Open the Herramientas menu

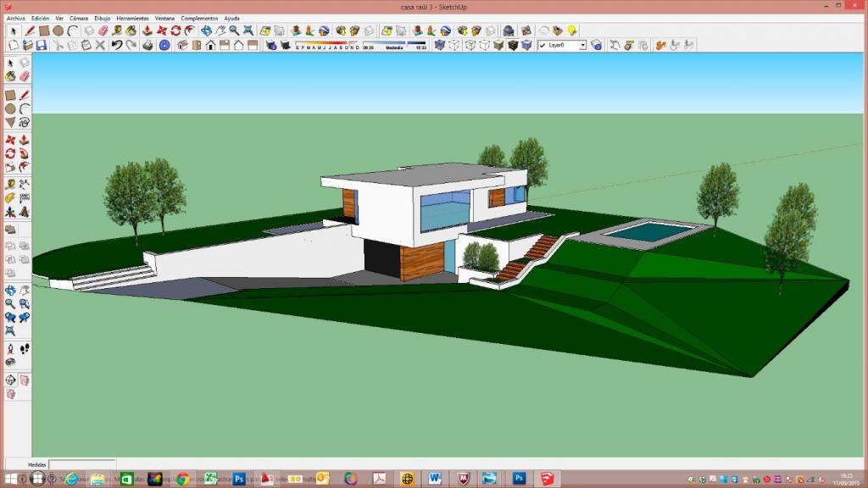click(131, 18)
